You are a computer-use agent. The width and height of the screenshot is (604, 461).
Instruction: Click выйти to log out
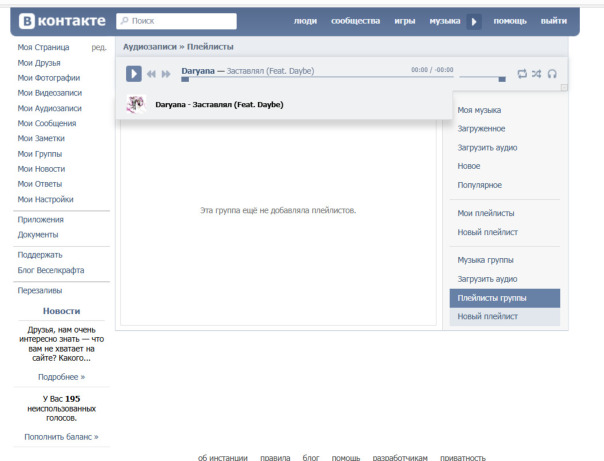click(554, 21)
